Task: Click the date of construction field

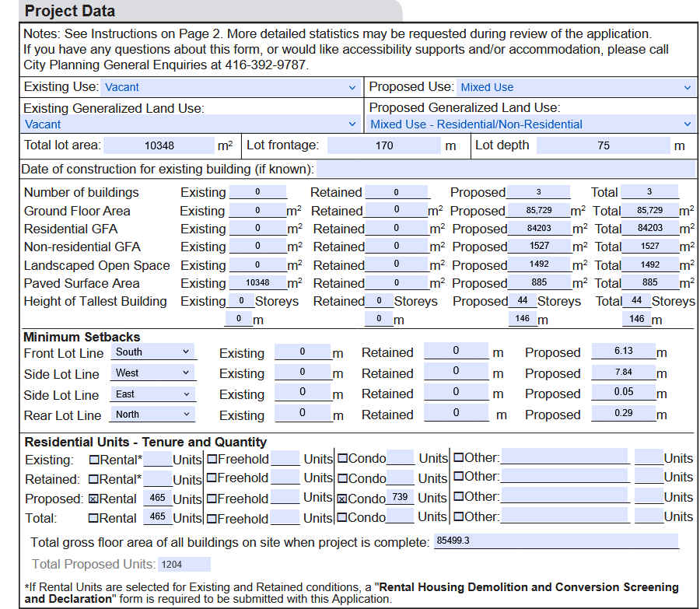Action: click(x=505, y=169)
